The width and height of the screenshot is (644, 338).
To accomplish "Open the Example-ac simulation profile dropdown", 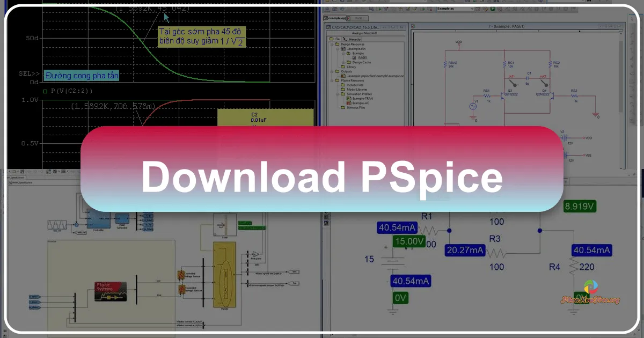I will point(472,9).
